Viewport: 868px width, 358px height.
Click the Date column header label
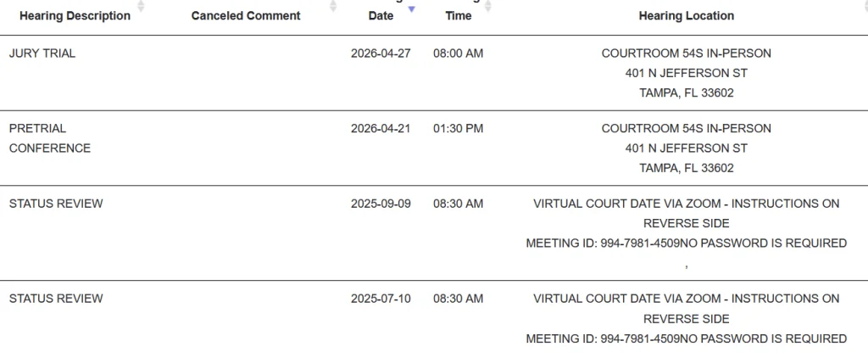381,15
